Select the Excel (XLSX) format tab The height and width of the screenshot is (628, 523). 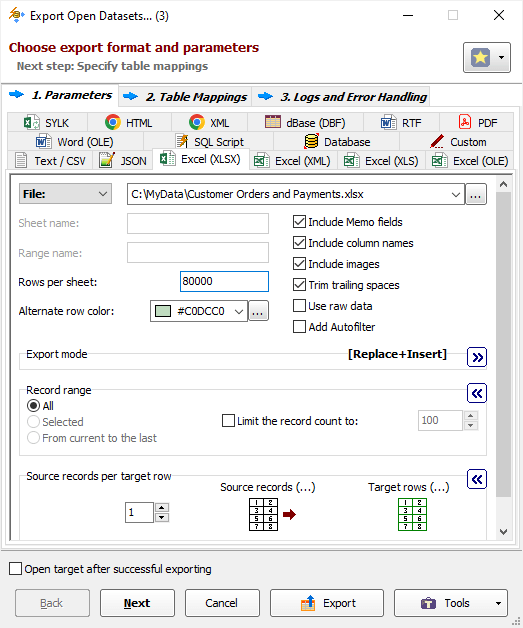pos(201,159)
